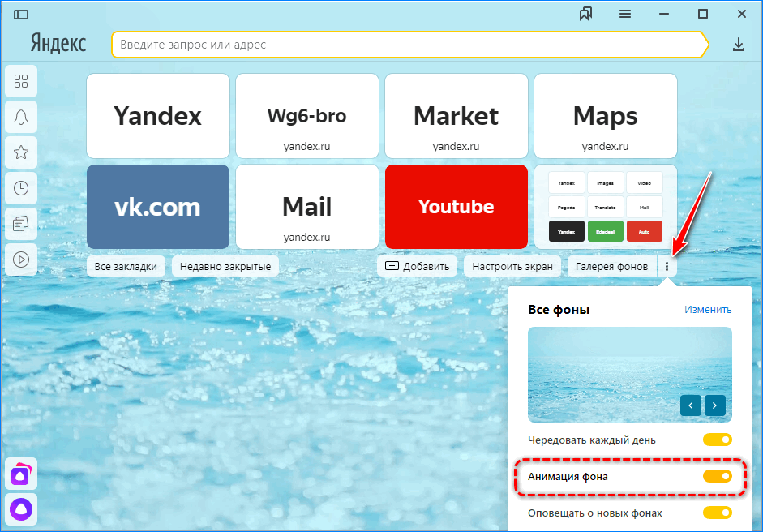
Task: Click the 'Изменить' link
Action: [708, 310]
